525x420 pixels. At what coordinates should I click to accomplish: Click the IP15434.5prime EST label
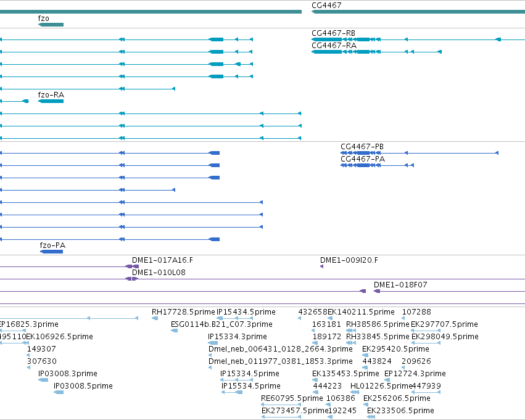246,312
